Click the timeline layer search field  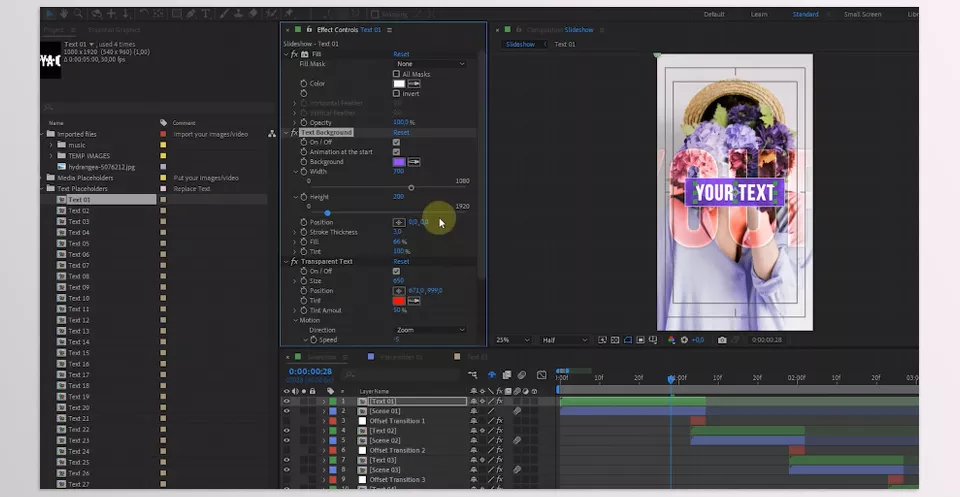(x=401, y=374)
